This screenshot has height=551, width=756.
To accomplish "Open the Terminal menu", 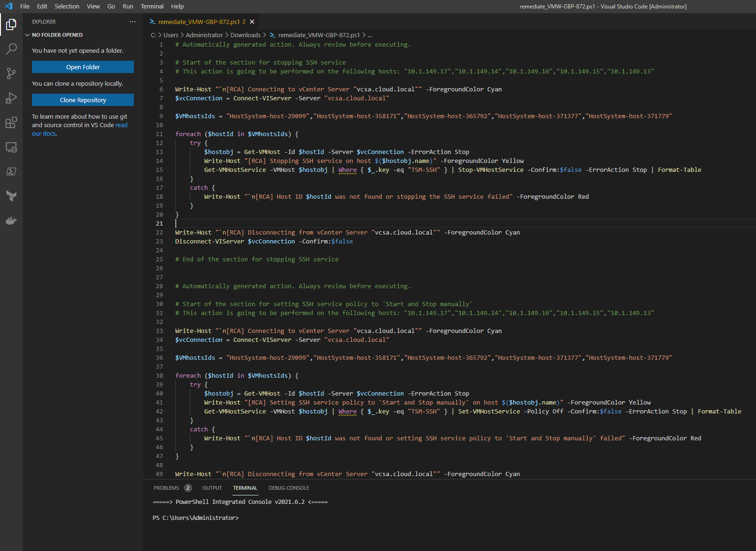I will click(152, 7).
